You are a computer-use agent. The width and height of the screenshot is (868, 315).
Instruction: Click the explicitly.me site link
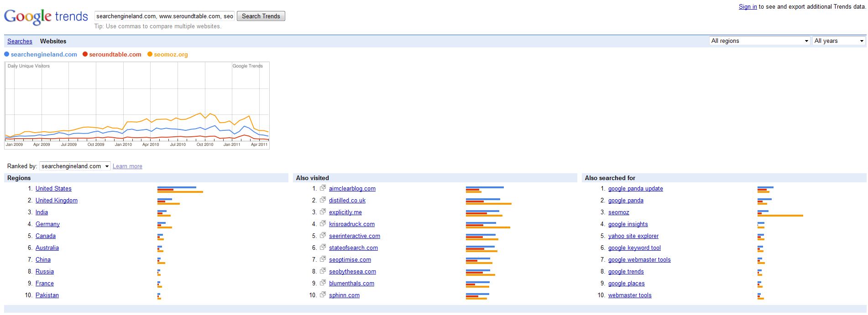(x=345, y=212)
